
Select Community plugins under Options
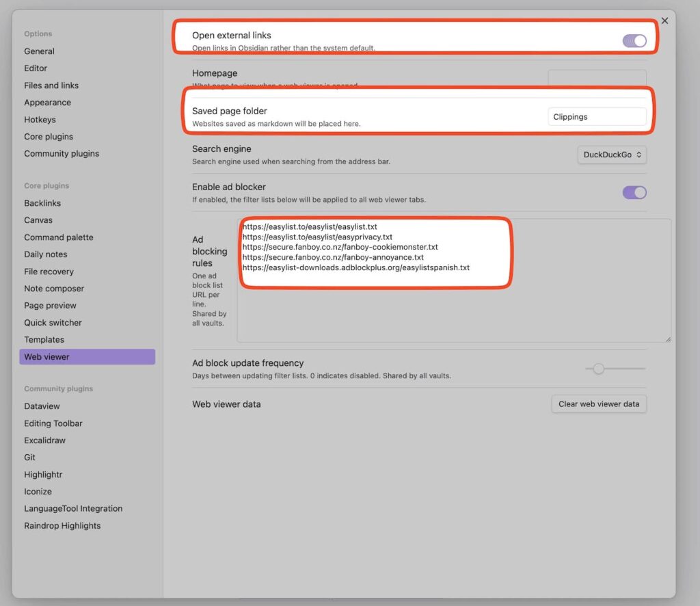62,153
